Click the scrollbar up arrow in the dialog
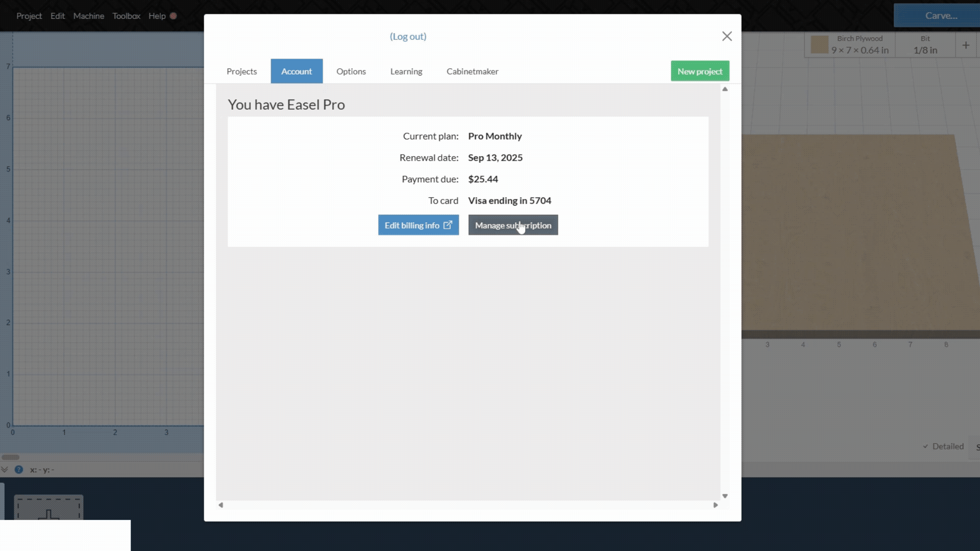Screen dimensions: 980x551 tap(724, 89)
